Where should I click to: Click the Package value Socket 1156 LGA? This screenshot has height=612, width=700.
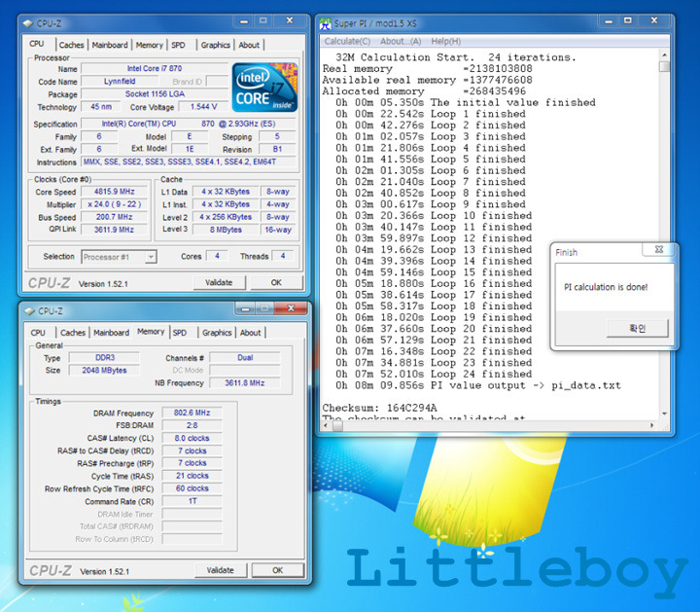pos(155,94)
